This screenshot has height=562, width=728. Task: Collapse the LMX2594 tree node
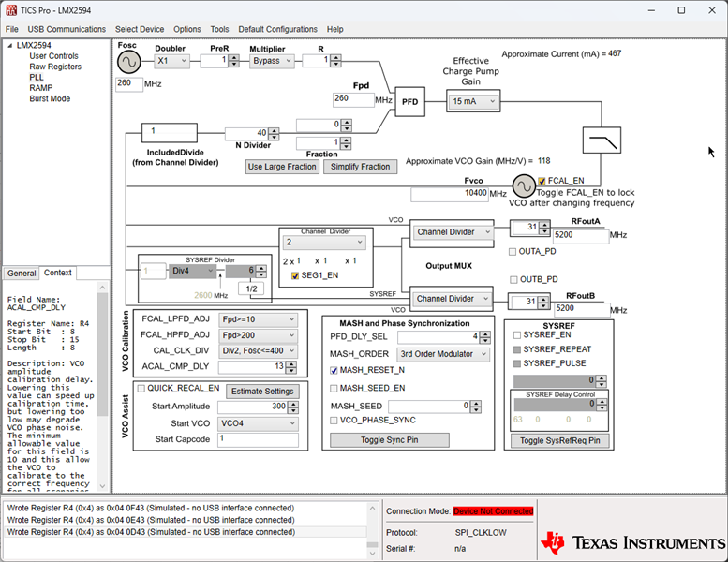(x=9, y=45)
